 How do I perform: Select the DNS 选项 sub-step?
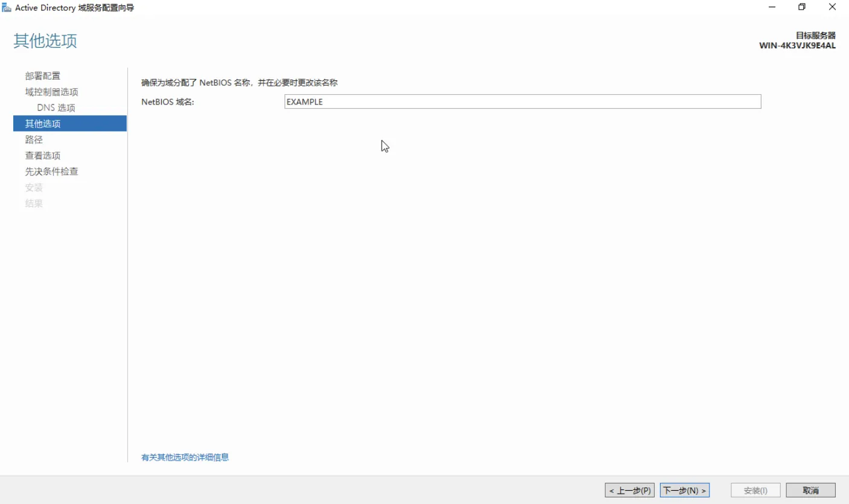click(56, 108)
